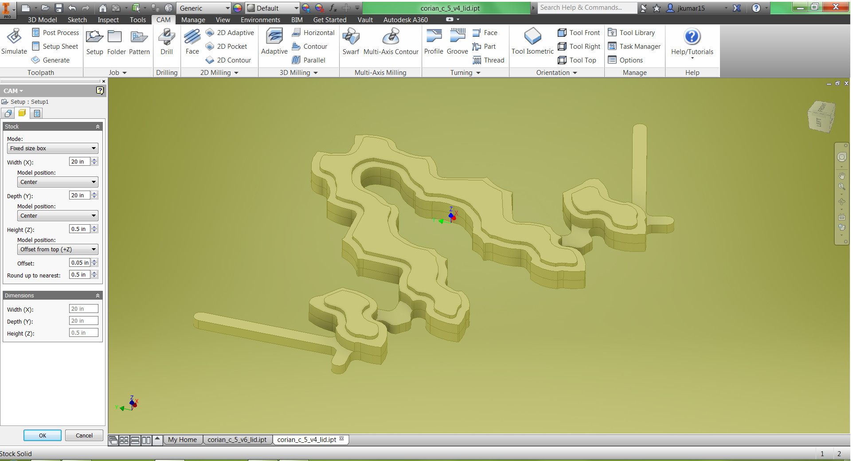
Task: Open Width model position dropdown
Action: pos(58,182)
